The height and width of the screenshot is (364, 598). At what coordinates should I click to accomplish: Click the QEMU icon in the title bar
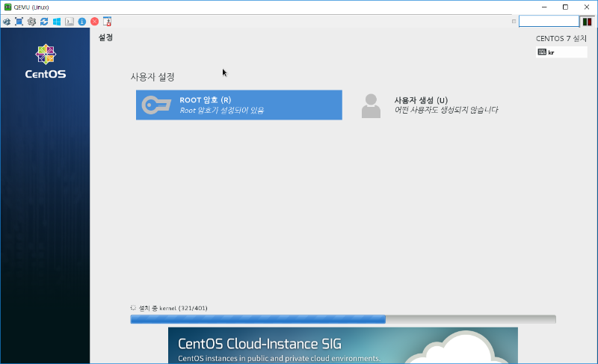[x=7, y=7]
